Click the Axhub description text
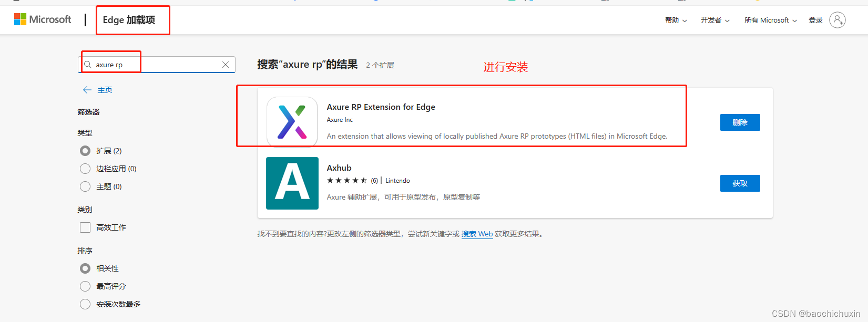 [403, 197]
